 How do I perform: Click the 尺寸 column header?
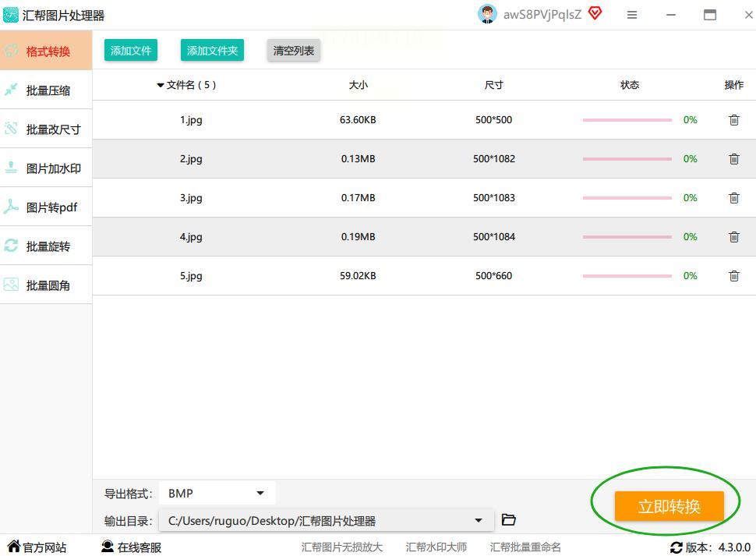click(x=493, y=85)
